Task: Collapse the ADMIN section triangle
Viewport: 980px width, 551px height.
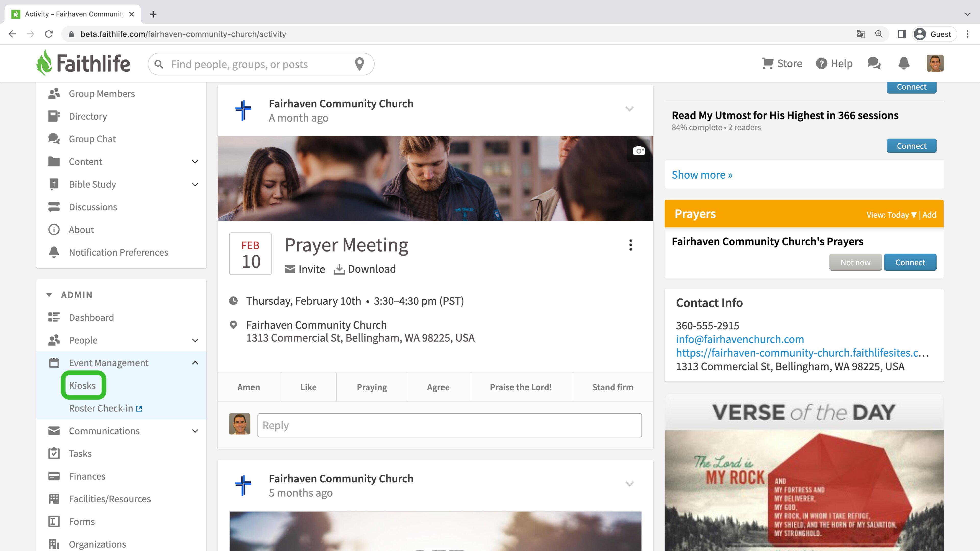Action: [49, 295]
